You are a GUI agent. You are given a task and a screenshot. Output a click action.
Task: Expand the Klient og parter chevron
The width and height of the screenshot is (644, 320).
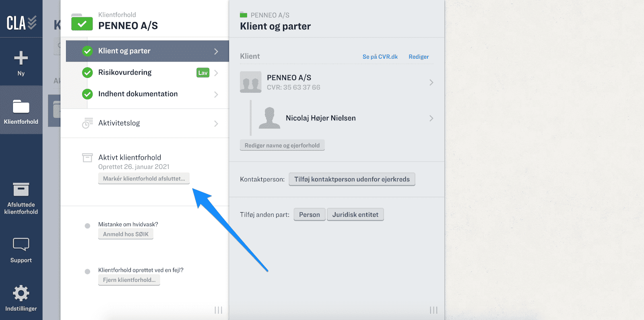pyautogui.click(x=216, y=51)
